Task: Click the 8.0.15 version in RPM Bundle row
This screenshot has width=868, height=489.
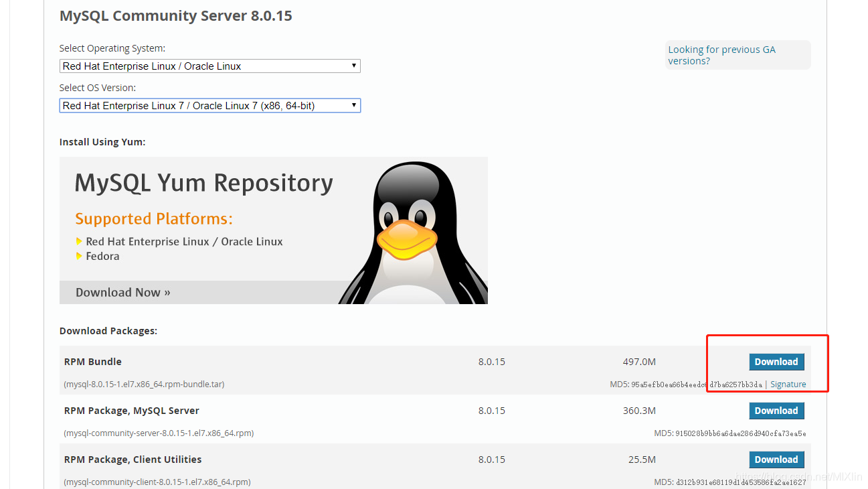Action: pyautogui.click(x=492, y=362)
